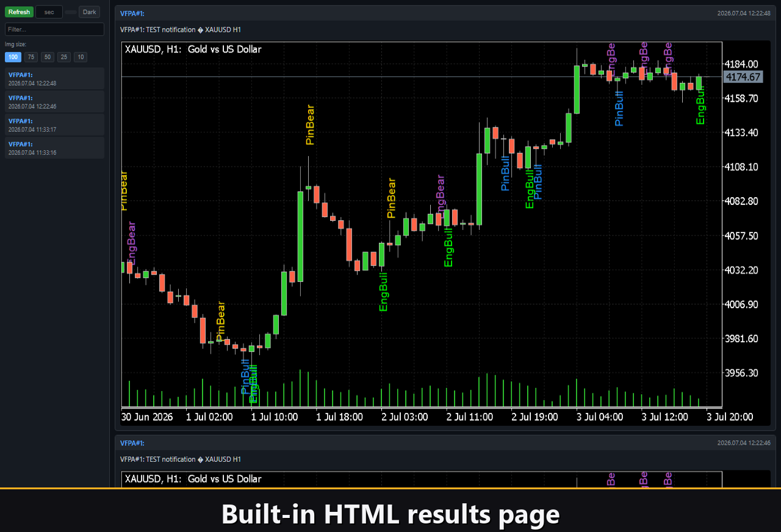
Task: Select sidebar entry VFPA#1 dated 12:22:46
Action: tap(54, 102)
